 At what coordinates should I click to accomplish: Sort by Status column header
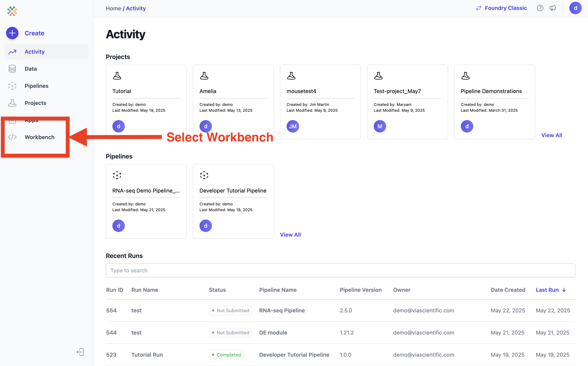(x=217, y=290)
